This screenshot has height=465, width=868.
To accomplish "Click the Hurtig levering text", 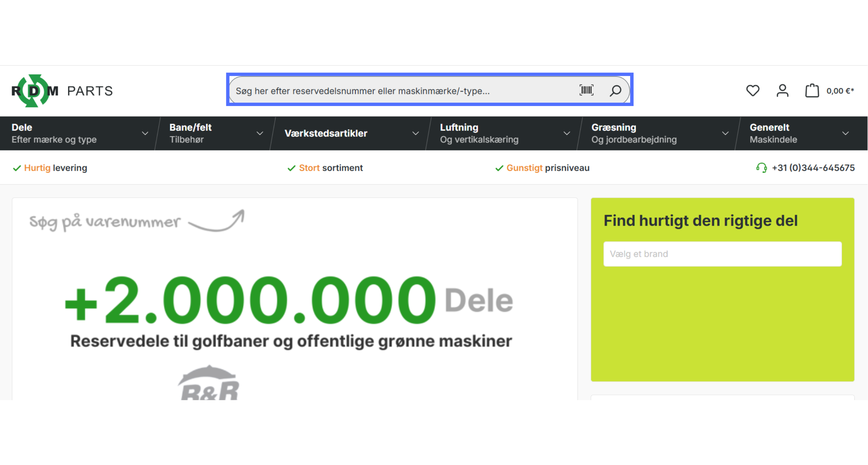I will 55,168.
